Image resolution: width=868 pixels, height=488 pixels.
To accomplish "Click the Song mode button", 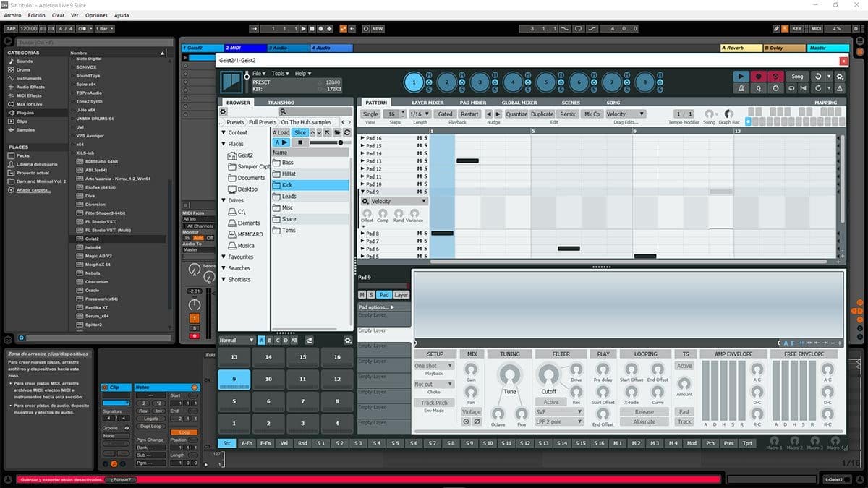I will click(x=797, y=76).
